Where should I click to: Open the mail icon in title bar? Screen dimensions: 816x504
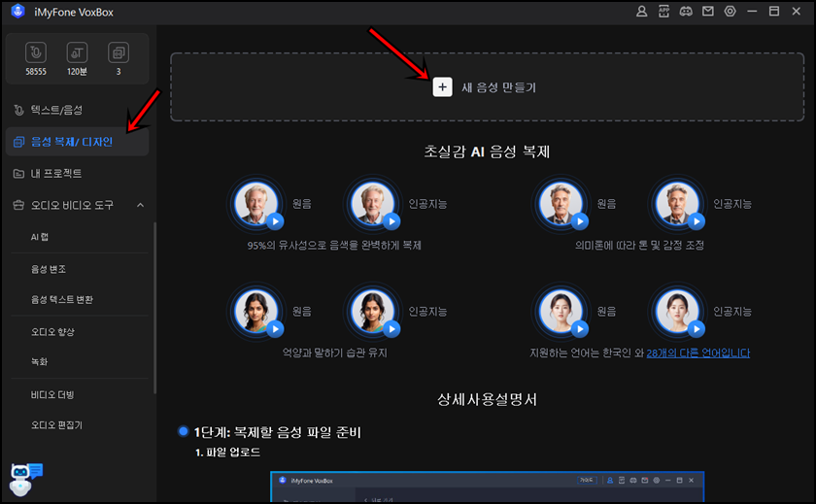(x=708, y=12)
